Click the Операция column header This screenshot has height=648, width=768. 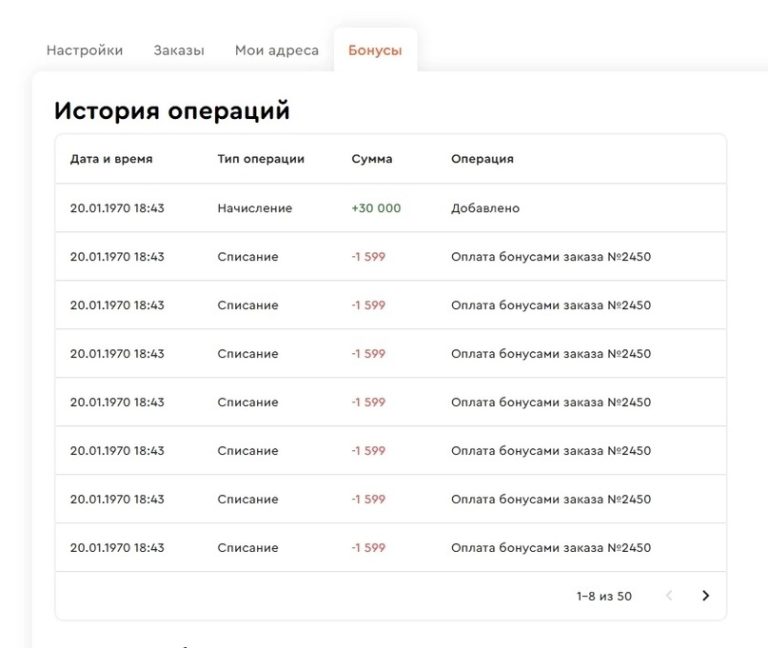point(482,159)
